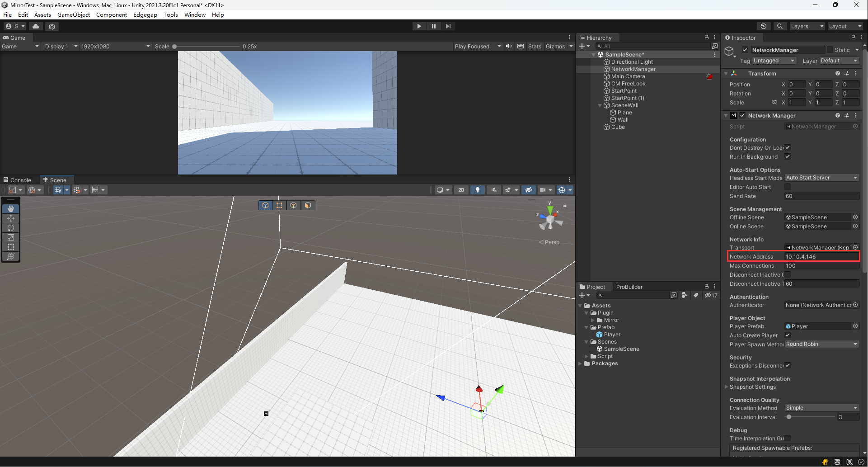Select the Hand tool in the Scene toolbar
This screenshot has height=467, width=868.
click(x=10, y=208)
